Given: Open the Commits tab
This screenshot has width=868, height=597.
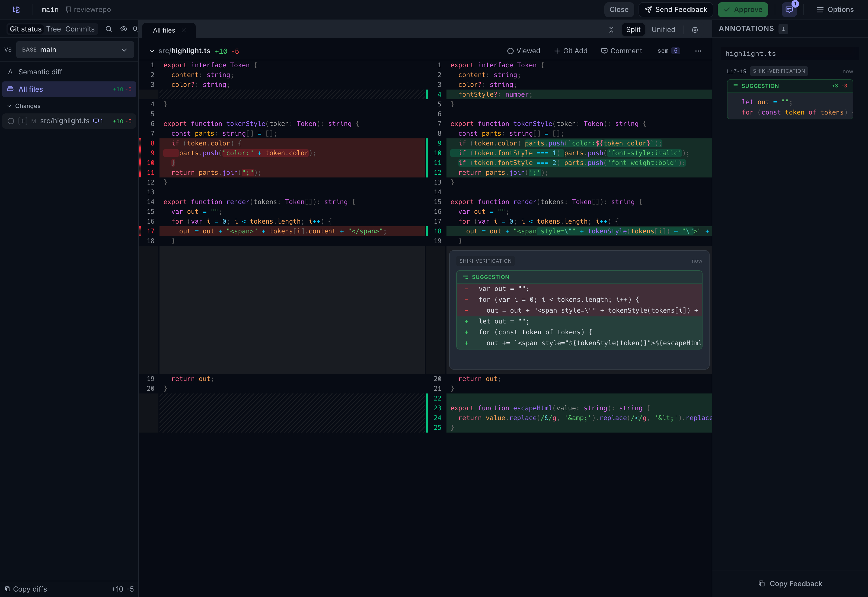Looking at the screenshot, I should [x=80, y=29].
